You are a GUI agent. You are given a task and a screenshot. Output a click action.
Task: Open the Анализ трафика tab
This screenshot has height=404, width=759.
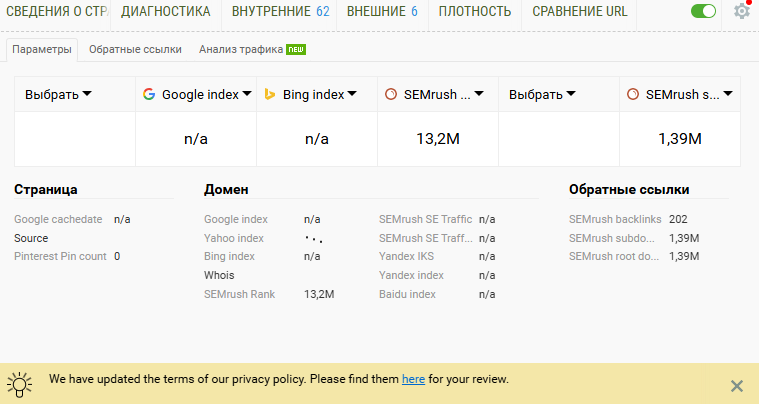241,49
